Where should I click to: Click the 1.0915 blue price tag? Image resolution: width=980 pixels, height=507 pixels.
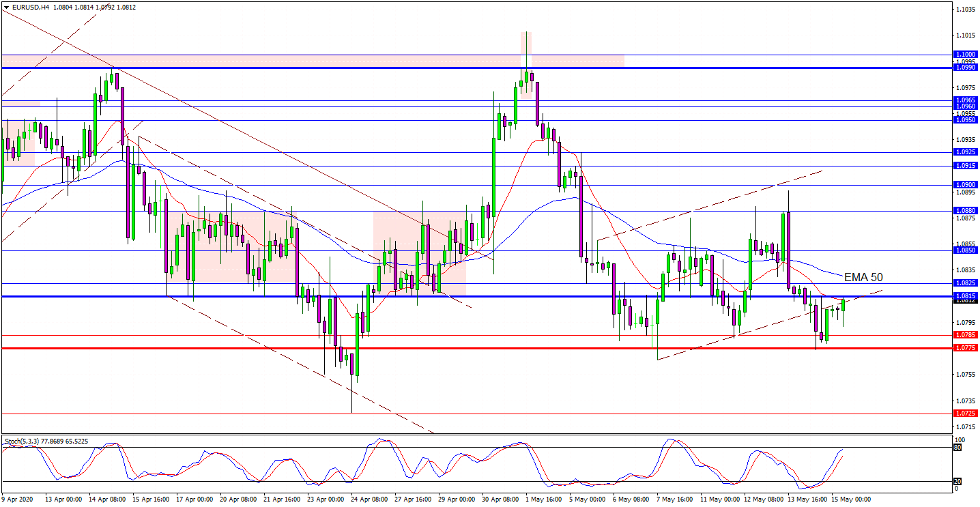(965, 166)
